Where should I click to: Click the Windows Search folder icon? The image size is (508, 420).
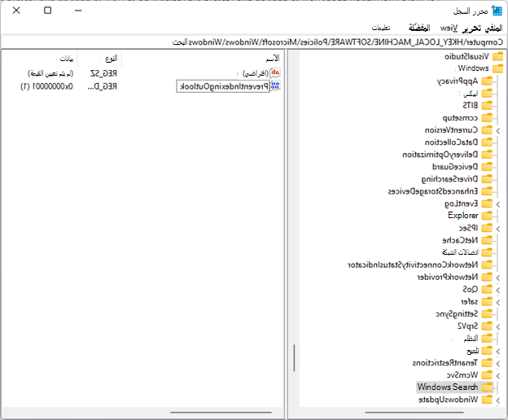tap(487, 387)
